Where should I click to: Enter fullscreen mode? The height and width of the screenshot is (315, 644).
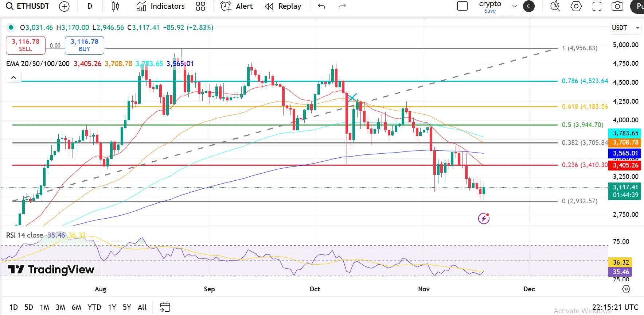597,6
